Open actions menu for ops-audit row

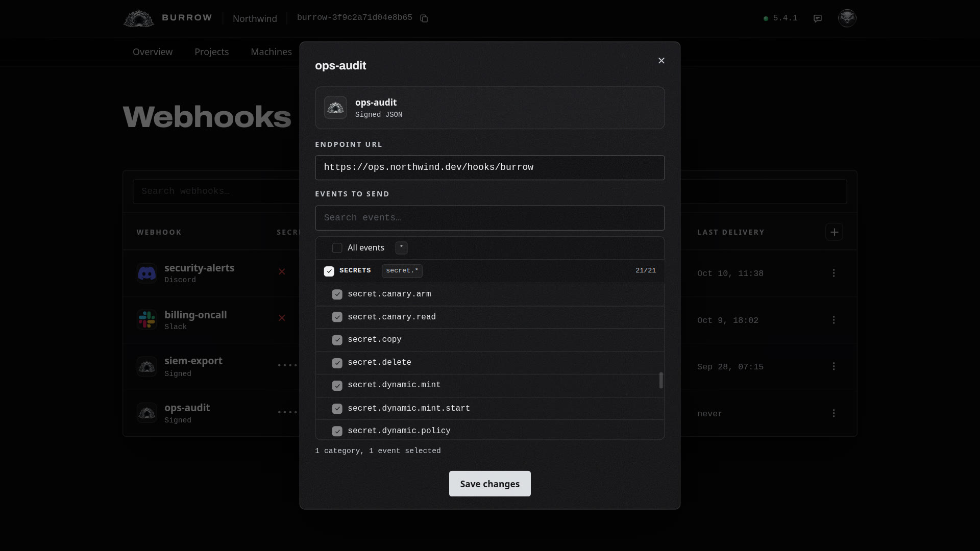834,413
